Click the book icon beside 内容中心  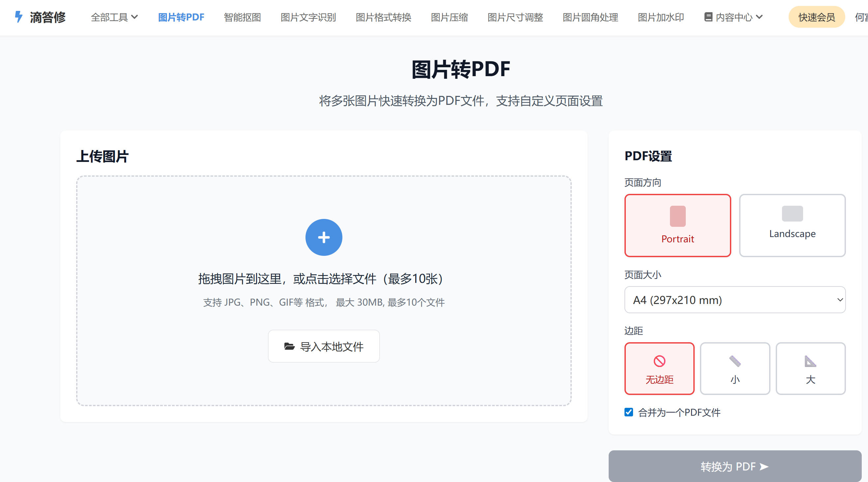click(708, 17)
